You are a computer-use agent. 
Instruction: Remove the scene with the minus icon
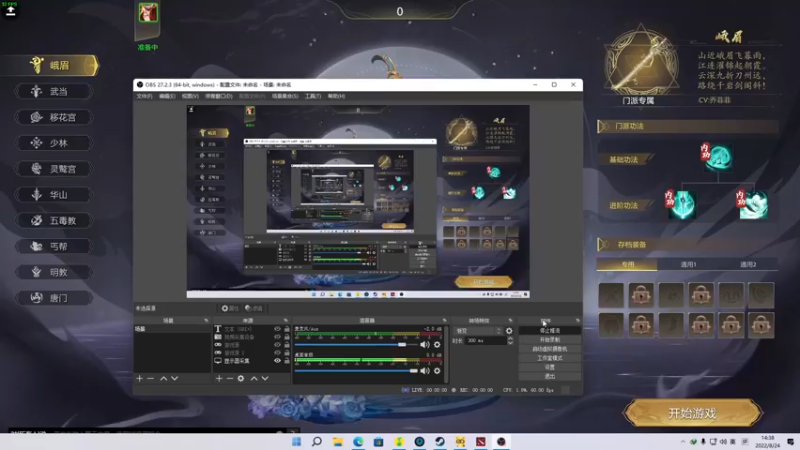click(151, 379)
